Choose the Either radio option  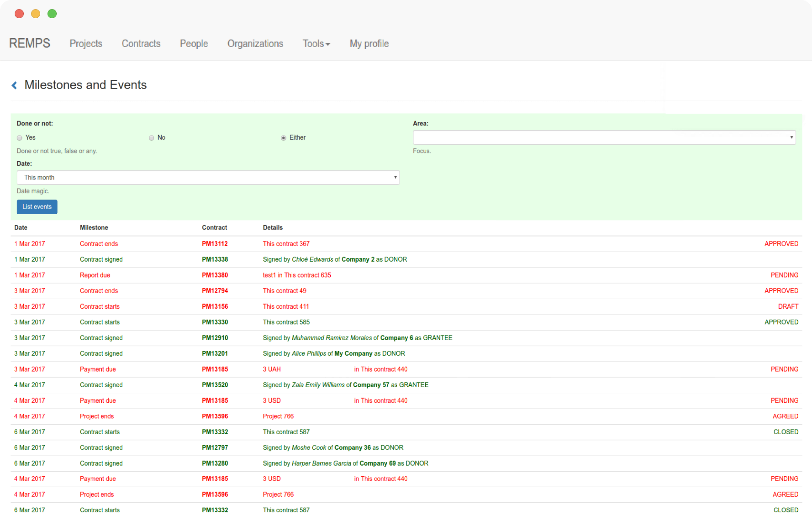283,138
